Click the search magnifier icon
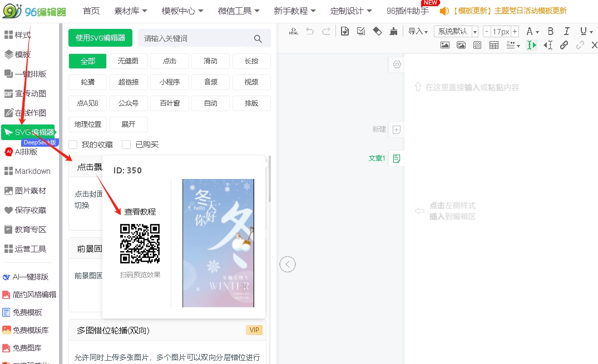598x364 pixels. 258,38
